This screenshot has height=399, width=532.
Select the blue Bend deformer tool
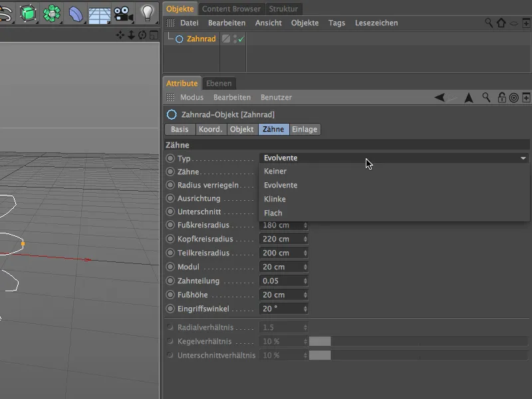tap(76, 14)
